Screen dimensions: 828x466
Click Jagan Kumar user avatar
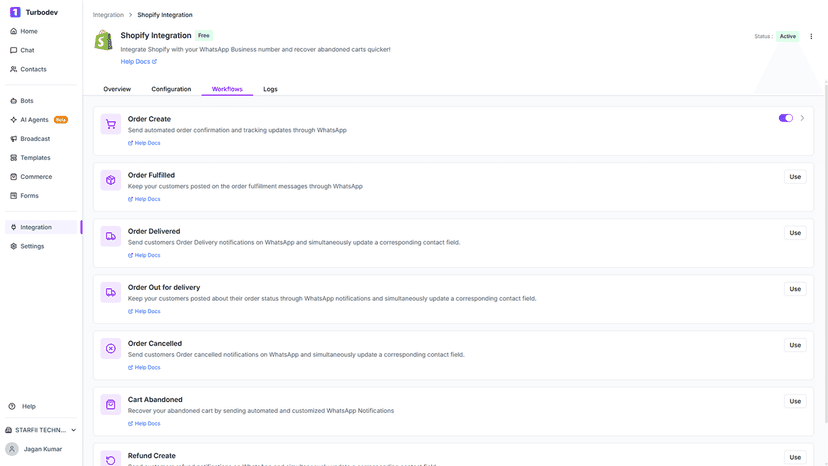tap(12, 449)
